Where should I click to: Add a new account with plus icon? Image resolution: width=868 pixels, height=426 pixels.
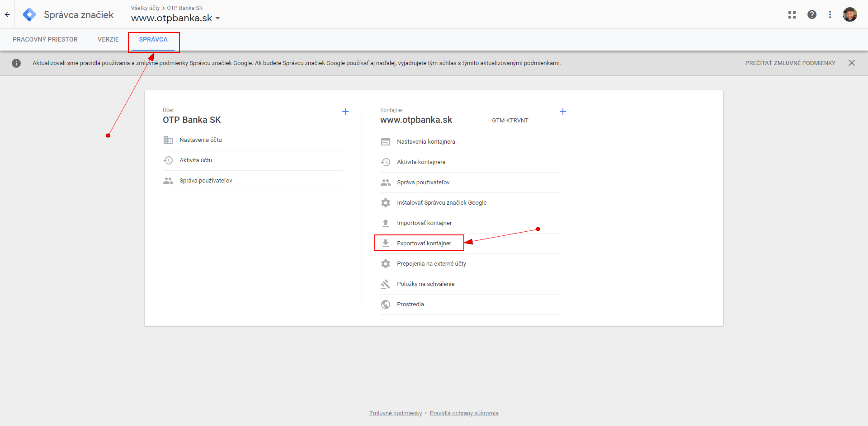[x=345, y=112]
